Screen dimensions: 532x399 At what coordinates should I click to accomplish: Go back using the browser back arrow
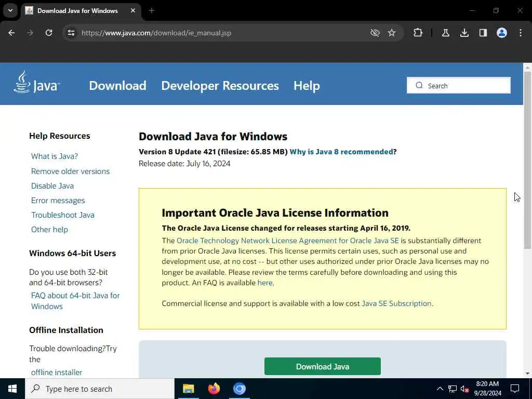point(11,33)
